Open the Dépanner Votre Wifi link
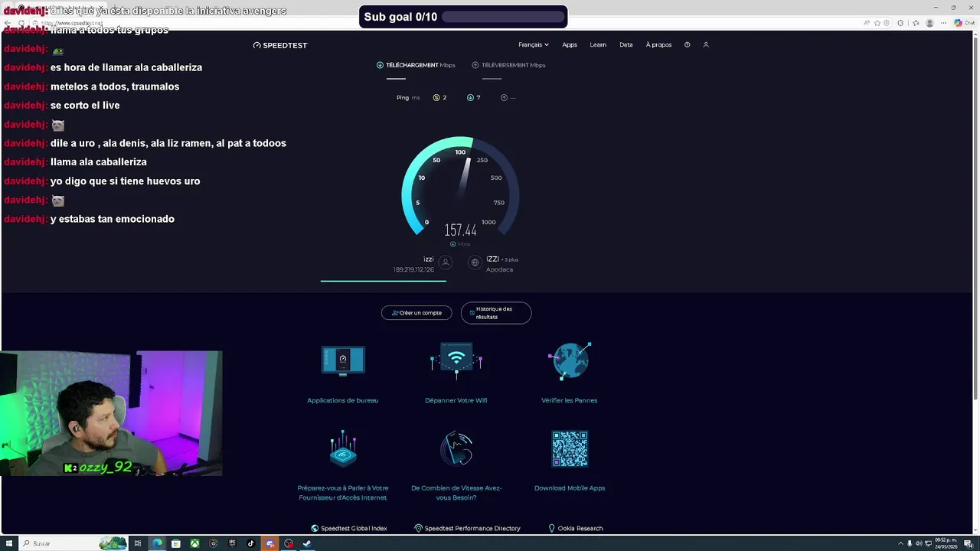The height and width of the screenshot is (551, 980). tap(456, 400)
